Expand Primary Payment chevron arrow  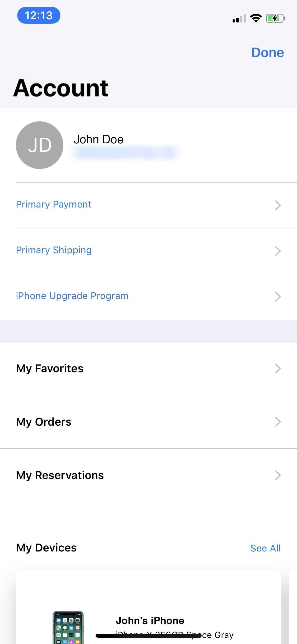pos(278,205)
